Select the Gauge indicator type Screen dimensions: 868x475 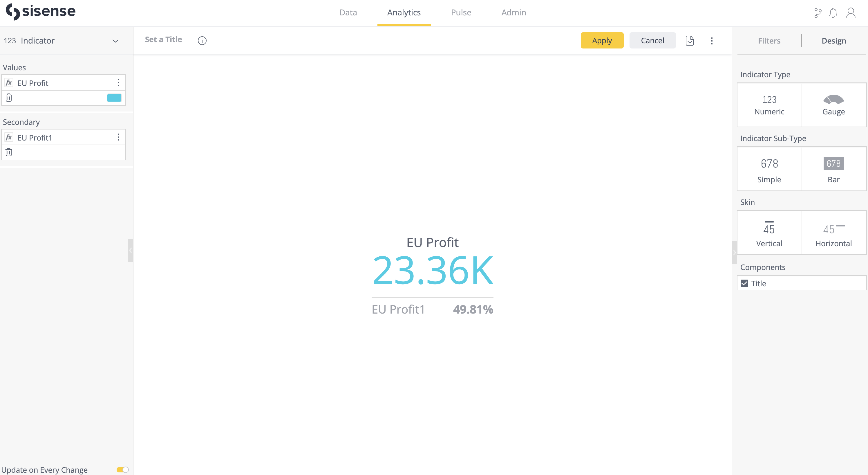(x=834, y=105)
